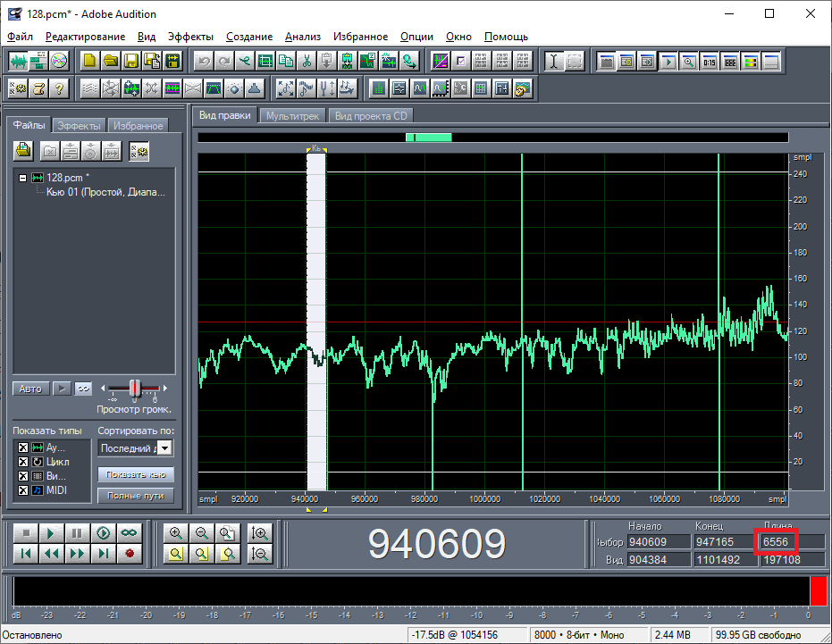Toggle loop preview button beside Авто
832x644 pixels.
[83, 389]
